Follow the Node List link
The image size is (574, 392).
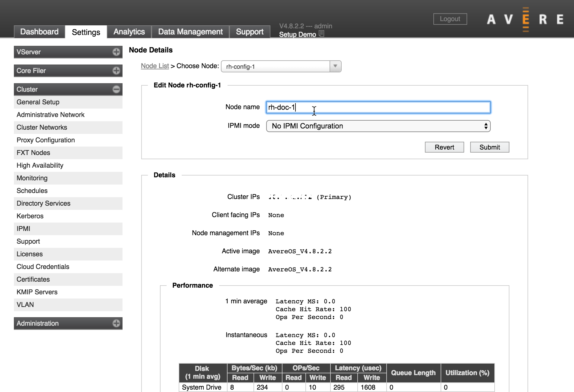click(155, 66)
